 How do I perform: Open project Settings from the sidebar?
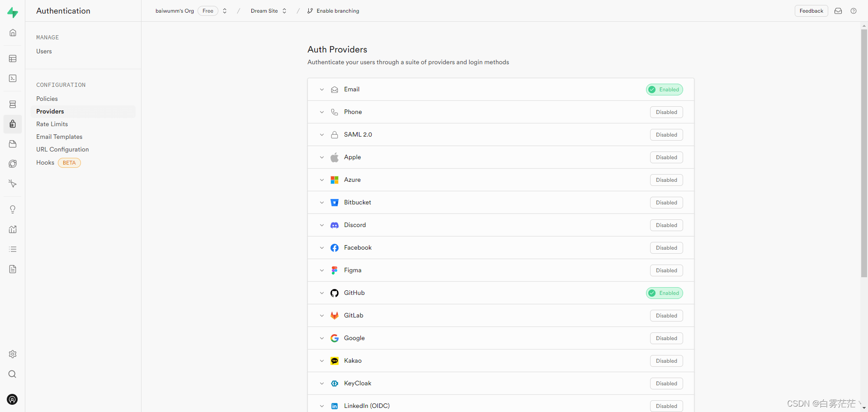(12, 354)
